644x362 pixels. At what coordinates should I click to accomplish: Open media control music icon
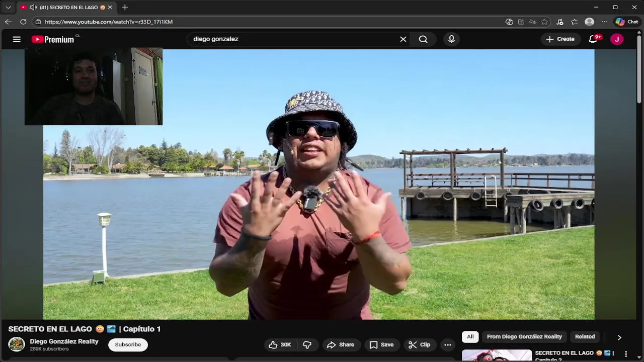point(560,22)
